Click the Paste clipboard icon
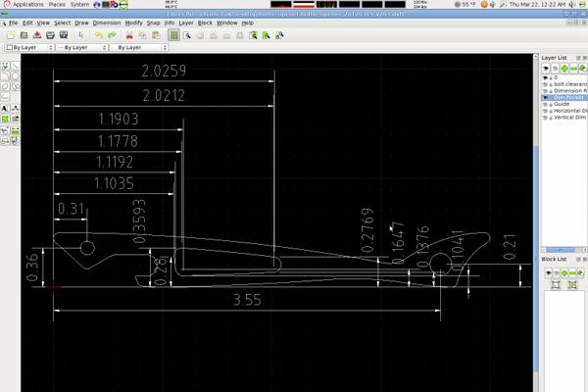Viewport: 588px width, 392px height. click(156, 35)
